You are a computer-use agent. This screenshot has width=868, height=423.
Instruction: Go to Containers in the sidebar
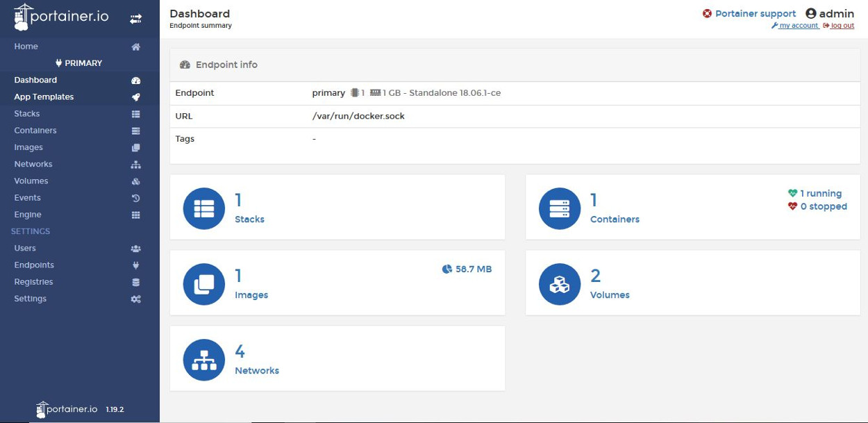pos(35,131)
